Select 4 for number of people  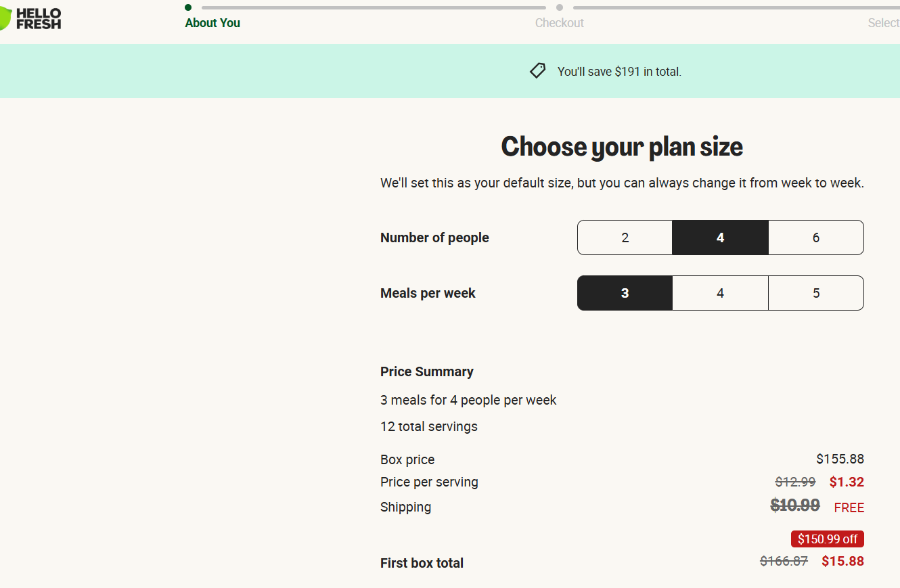720,238
